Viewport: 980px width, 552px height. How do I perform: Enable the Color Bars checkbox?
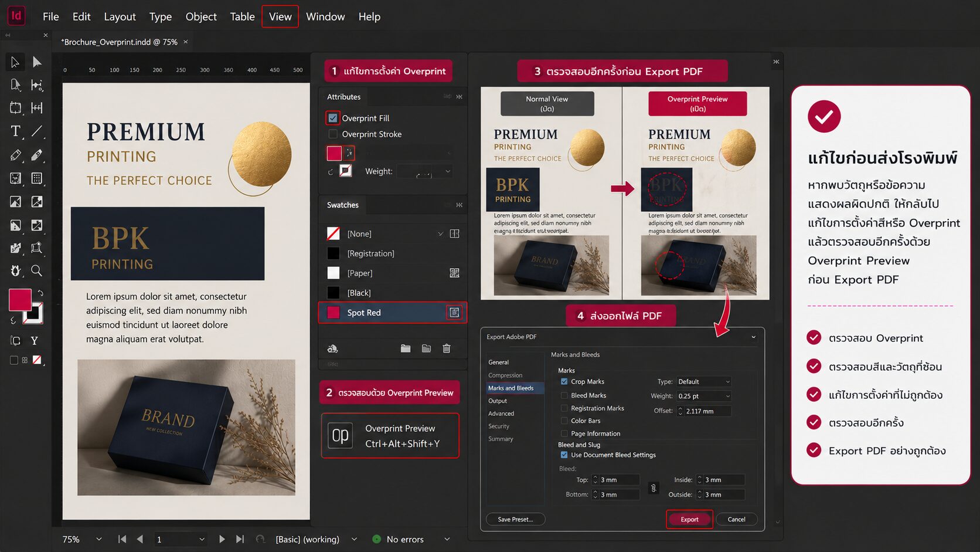click(564, 421)
